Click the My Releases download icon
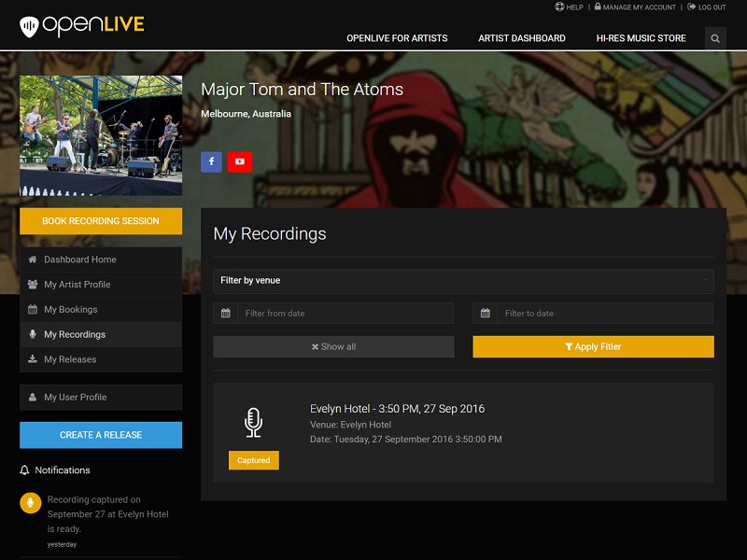 tap(33, 359)
